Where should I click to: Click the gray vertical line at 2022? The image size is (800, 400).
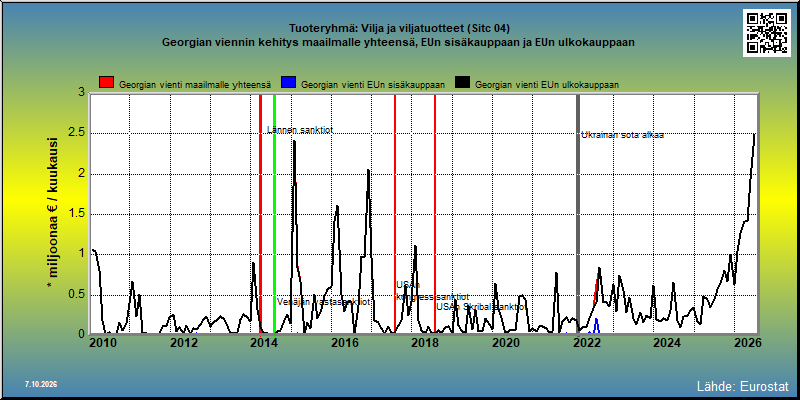(578, 213)
